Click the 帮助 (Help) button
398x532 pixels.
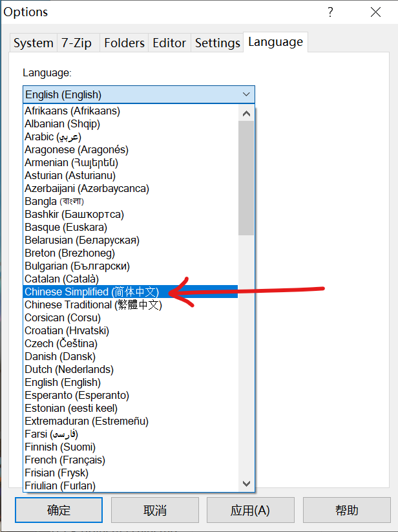pos(346,511)
